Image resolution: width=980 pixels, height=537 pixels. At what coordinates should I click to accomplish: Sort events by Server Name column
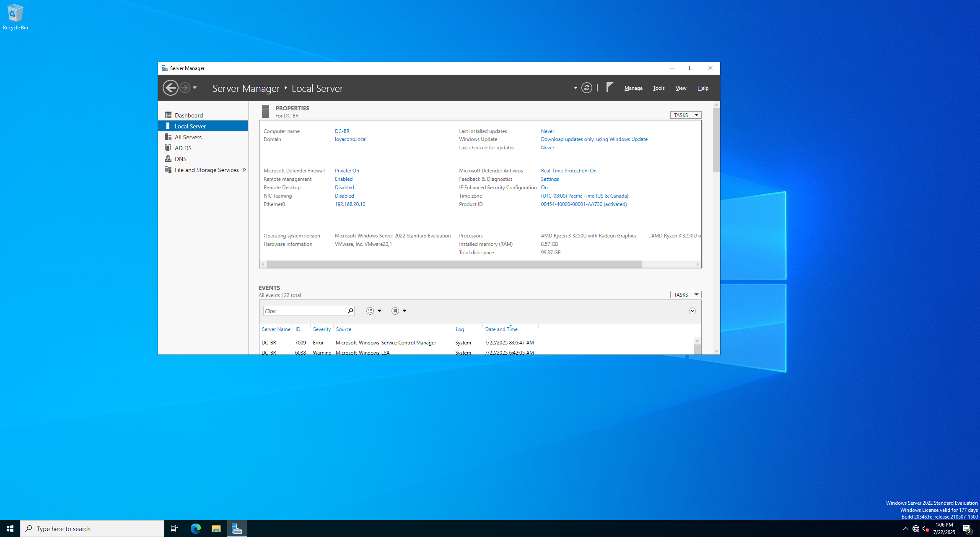click(276, 329)
